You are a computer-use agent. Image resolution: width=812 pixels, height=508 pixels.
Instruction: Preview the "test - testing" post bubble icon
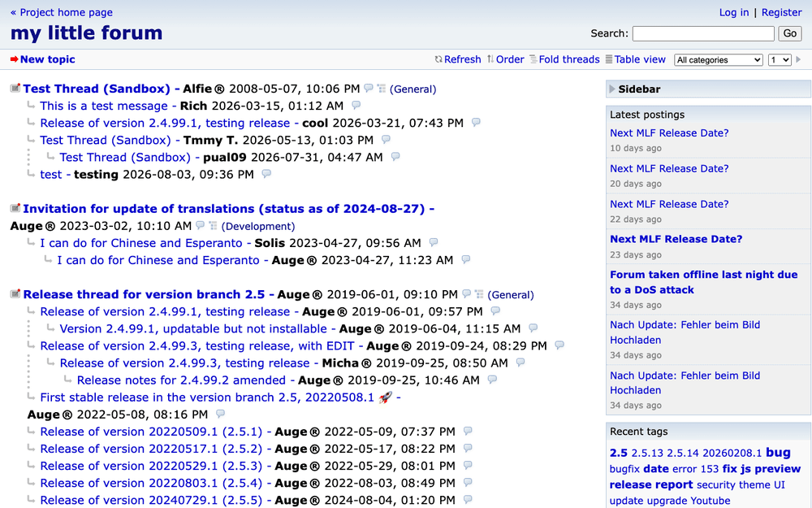pyautogui.click(x=266, y=174)
